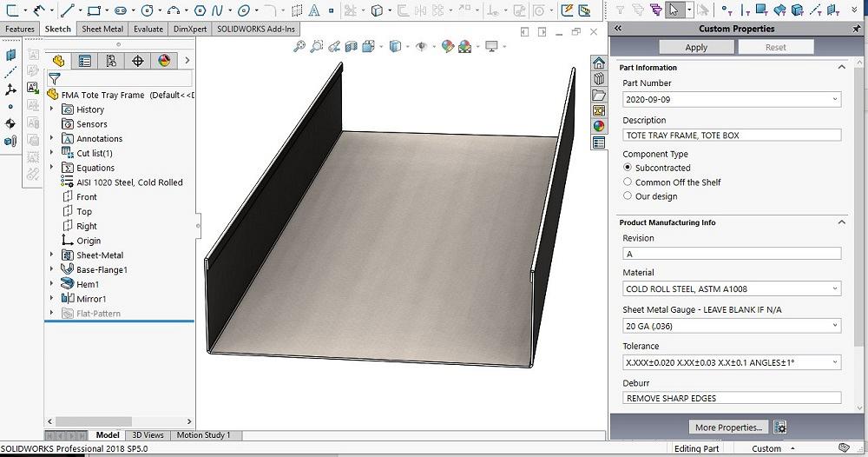The image size is (868, 457).
Task: Select the Arc sketch tool
Action: click(x=174, y=10)
